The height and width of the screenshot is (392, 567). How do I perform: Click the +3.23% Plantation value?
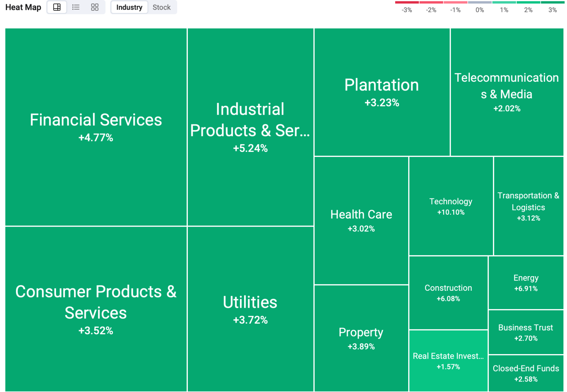(382, 103)
